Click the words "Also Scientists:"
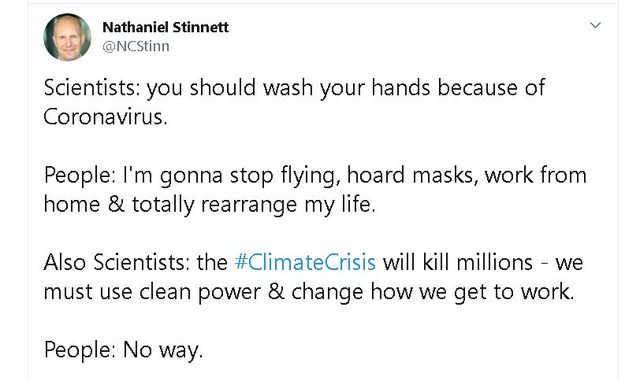Image resolution: width=640 pixels, height=381 pixels. coord(116,262)
